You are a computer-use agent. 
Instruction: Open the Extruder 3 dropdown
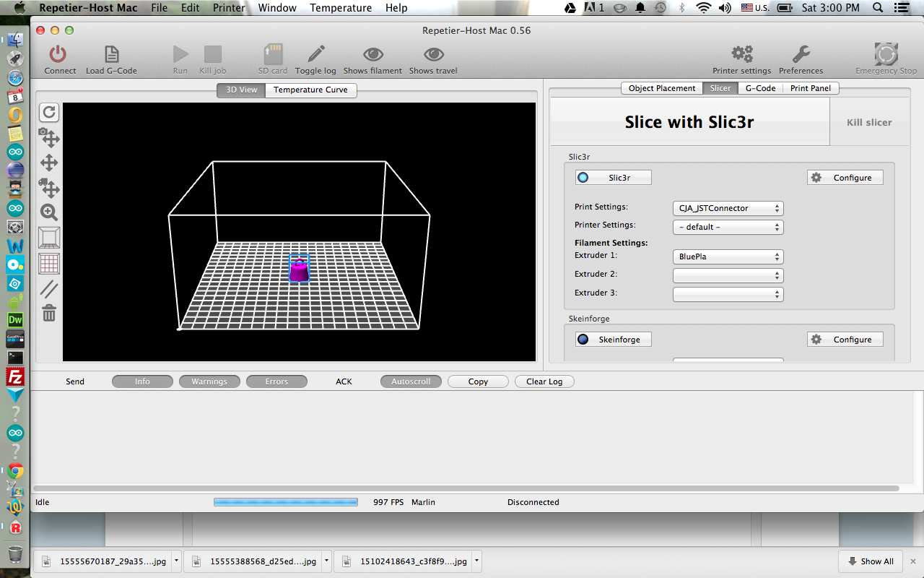click(x=728, y=294)
